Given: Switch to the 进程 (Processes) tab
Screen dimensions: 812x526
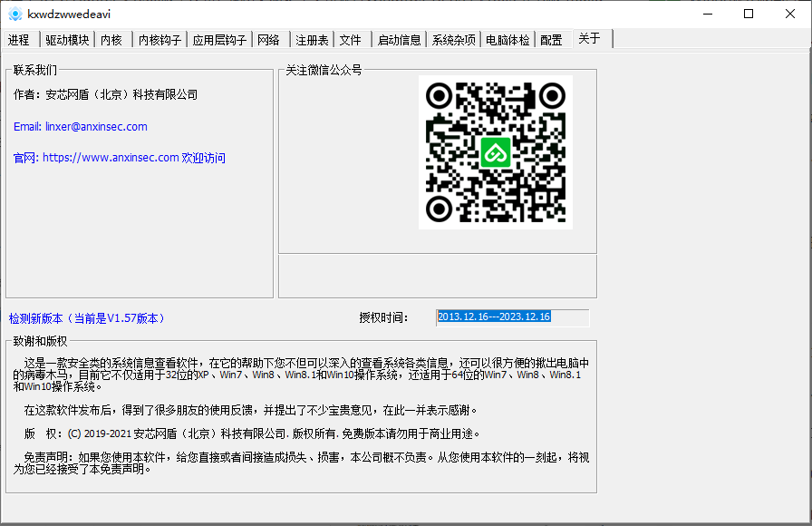Looking at the screenshot, I should 18,39.
